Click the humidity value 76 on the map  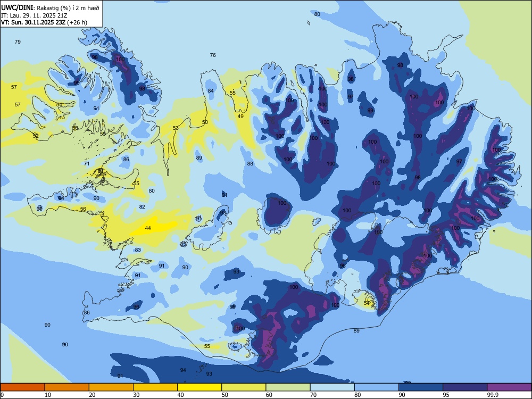213,55
